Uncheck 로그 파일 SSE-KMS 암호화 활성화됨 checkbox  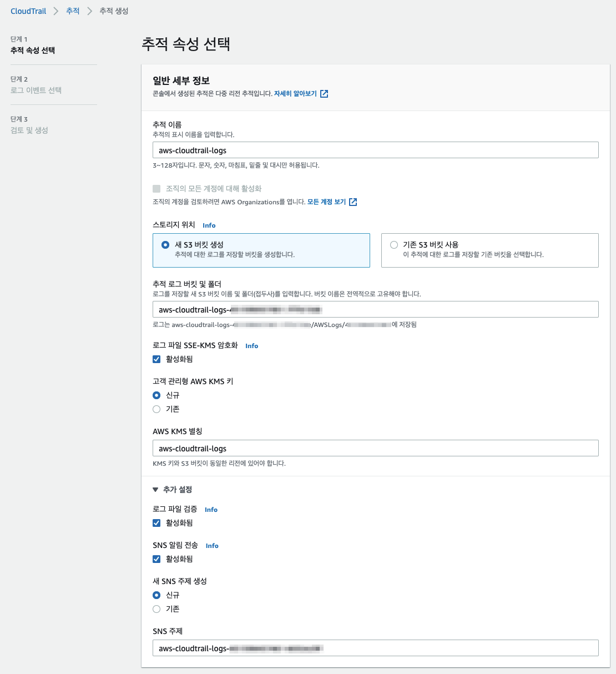(156, 359)
